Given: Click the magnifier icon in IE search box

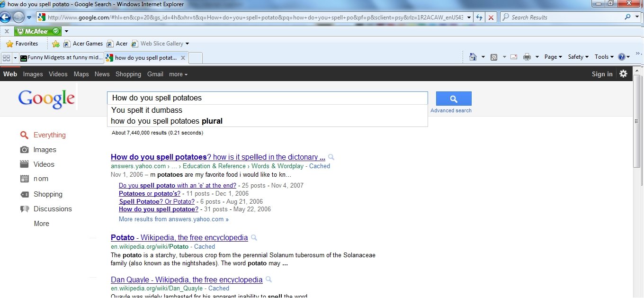Looking at the screenshot, I should pyautogui.click(x=628, y=17).
